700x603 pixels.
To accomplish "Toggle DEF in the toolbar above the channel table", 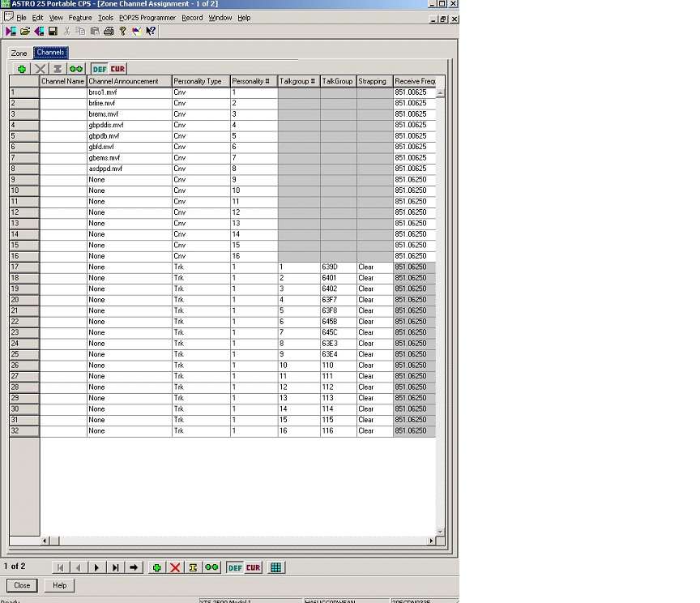I will click(x=100, y=69).
